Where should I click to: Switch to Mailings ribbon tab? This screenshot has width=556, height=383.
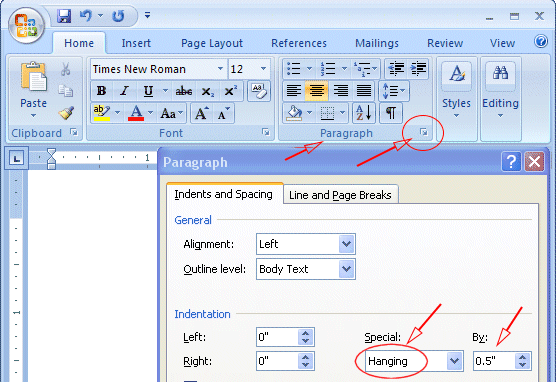[x=377, y=43]
